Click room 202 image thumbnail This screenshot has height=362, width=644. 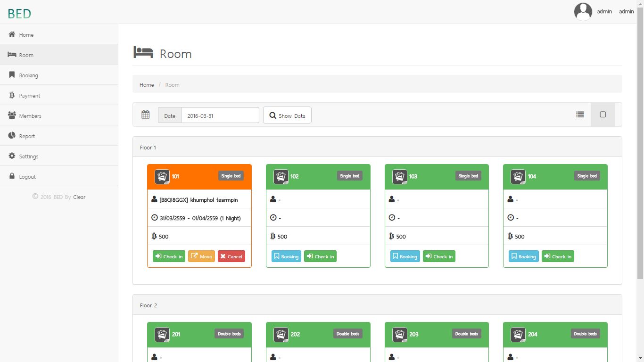coord(281,335)
